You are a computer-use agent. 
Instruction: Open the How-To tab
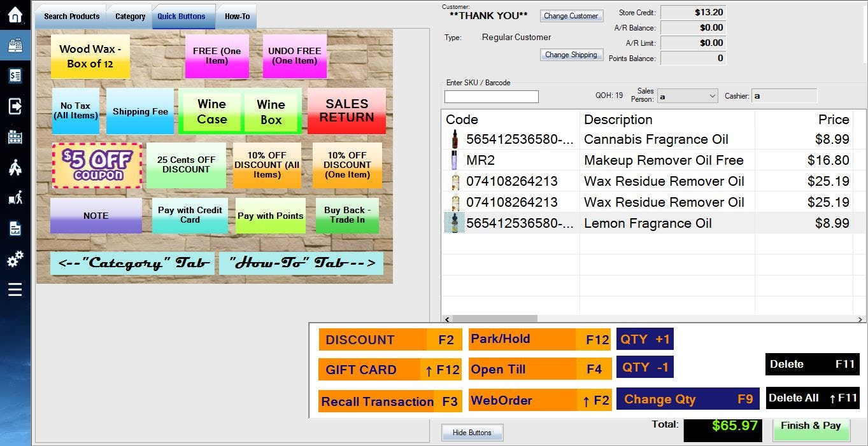[x=237, y=17]
